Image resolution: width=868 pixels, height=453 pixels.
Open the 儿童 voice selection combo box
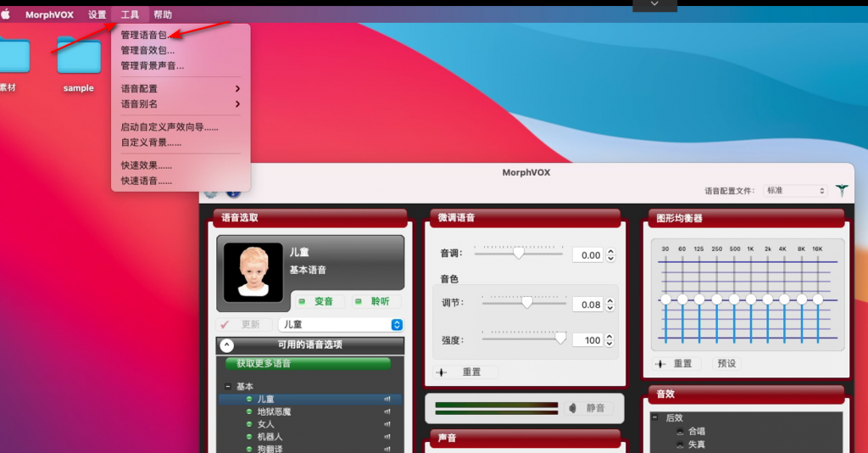coord(341,325)
